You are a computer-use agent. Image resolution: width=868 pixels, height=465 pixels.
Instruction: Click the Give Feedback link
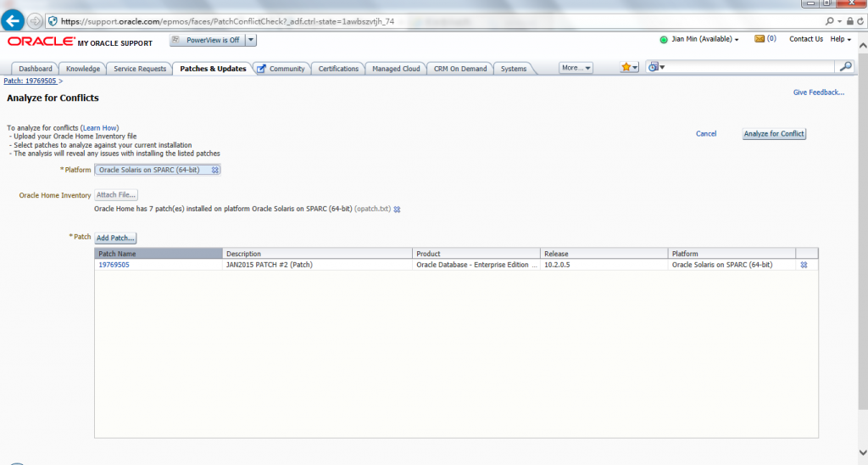(x=818, y=92)
